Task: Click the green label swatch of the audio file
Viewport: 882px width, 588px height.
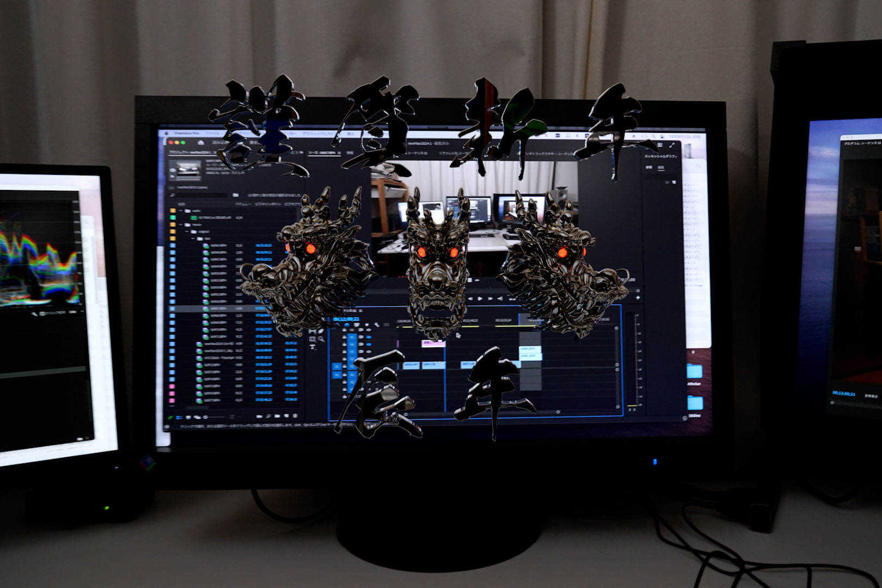Action: [x=173, y=217]
